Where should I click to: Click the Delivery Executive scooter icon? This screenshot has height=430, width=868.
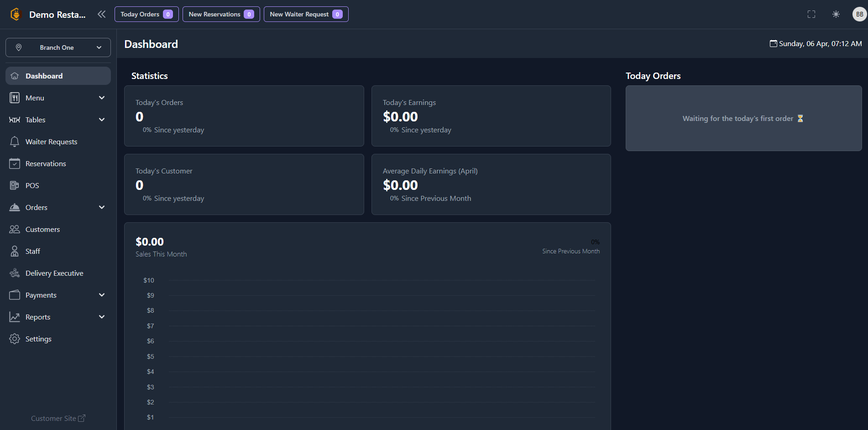coord(15,273)
